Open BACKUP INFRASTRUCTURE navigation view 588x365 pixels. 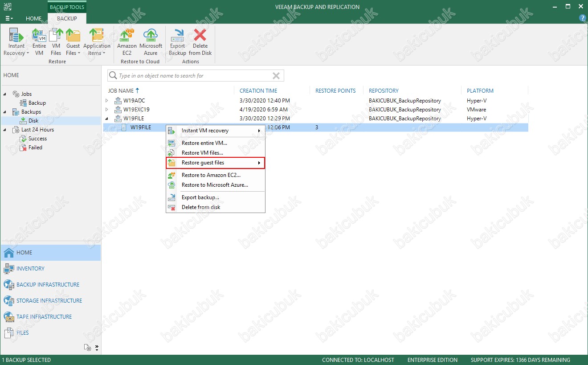(x=50, y=285)
